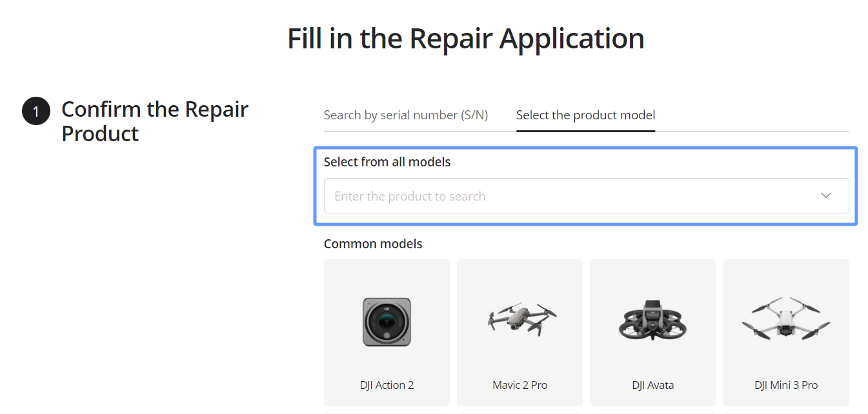This screenshot has height=414, width=868.
Task: Select the DJI Avata model card
Action: pos(652,332)
